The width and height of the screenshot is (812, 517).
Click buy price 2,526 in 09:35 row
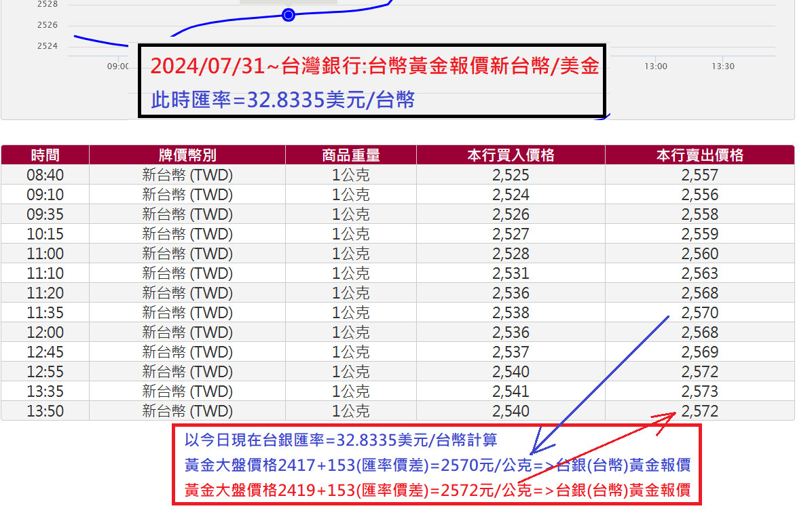[511, 214]
